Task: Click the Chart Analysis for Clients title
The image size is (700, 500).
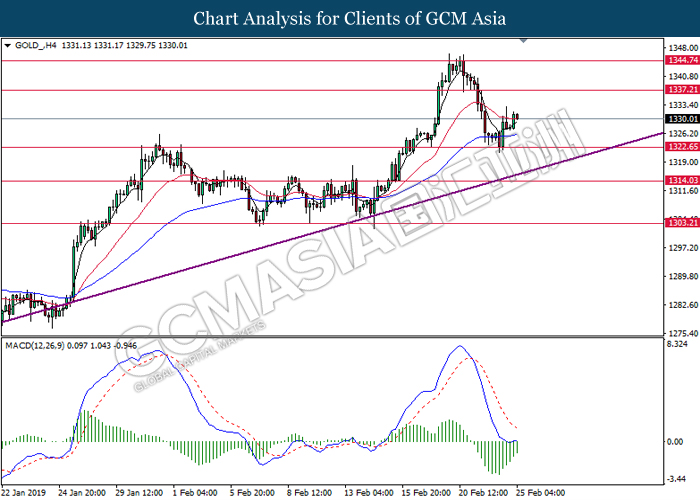Action: 350,19
